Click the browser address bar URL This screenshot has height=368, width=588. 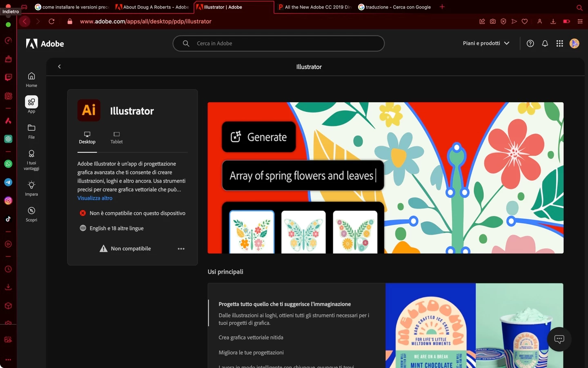tap(146, 21)
